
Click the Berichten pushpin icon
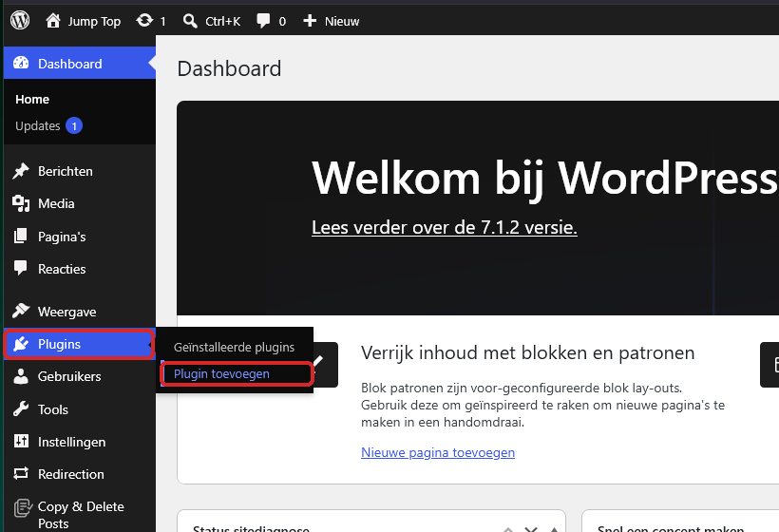point(21,171)
